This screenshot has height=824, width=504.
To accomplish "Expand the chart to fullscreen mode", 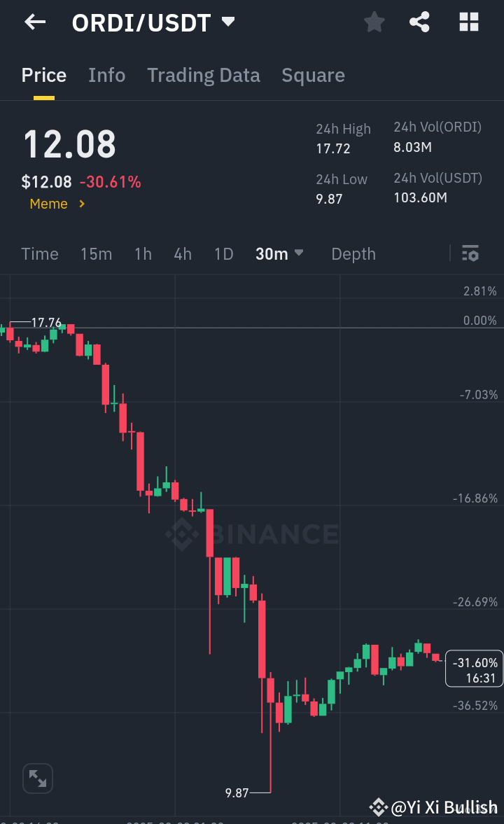I will (37, 778).
